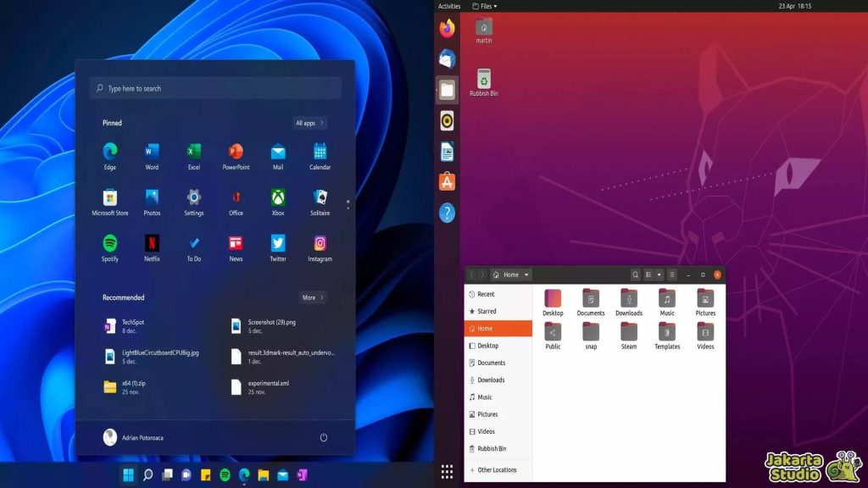Screen dimensions: 868x488
Task: Toggle search in the Files window
Action: point(636,274)
